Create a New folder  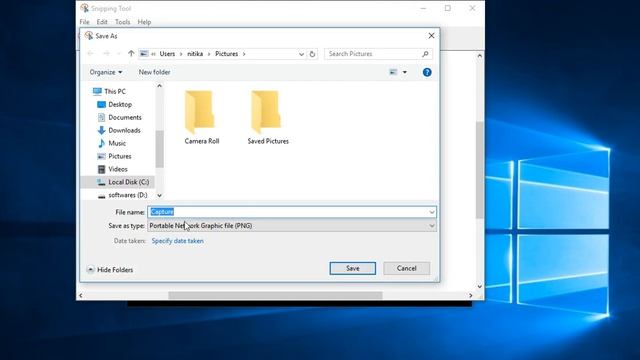click(154, 72)
